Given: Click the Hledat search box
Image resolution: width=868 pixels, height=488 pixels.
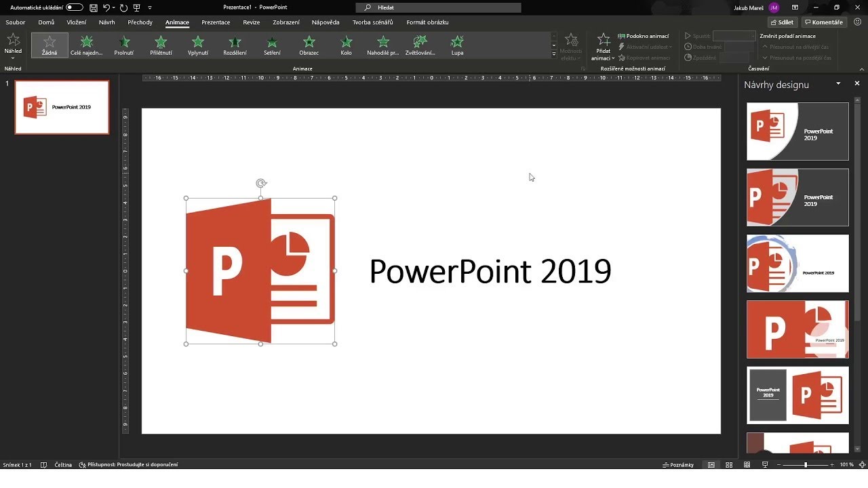Looking at the screenshot, I should pyautogui.click(x=439, y=7).
